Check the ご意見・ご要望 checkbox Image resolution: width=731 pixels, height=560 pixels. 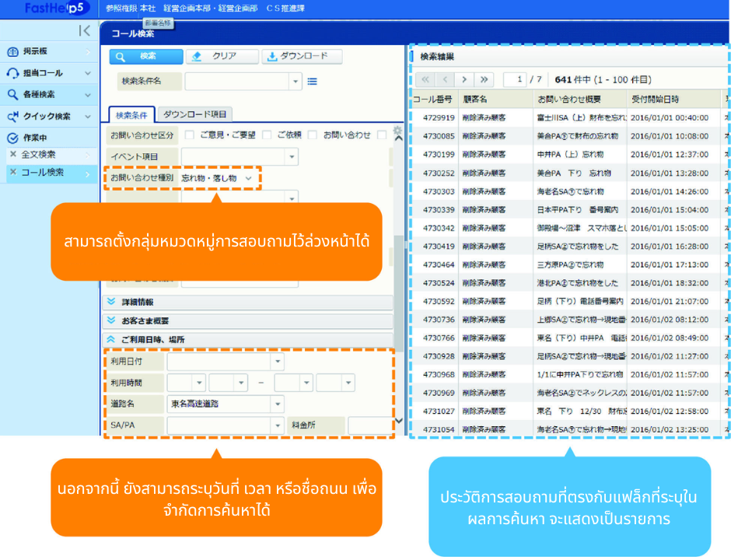(x=189, y=135)
